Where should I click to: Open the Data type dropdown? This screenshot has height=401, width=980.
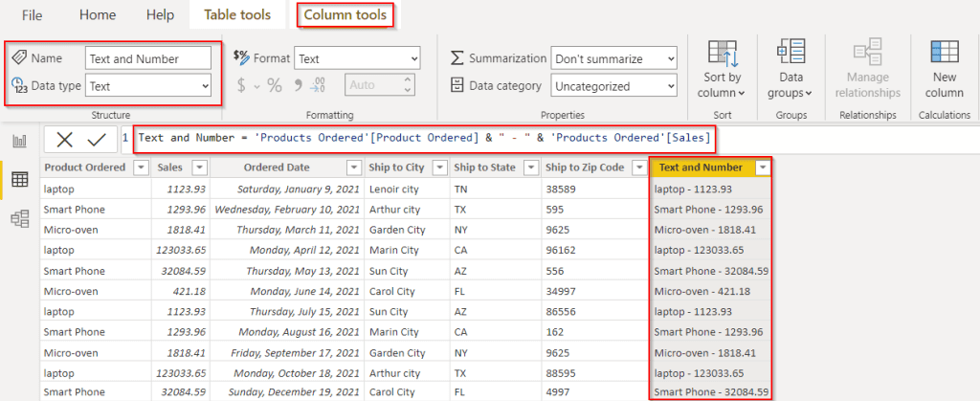point(148,86)
